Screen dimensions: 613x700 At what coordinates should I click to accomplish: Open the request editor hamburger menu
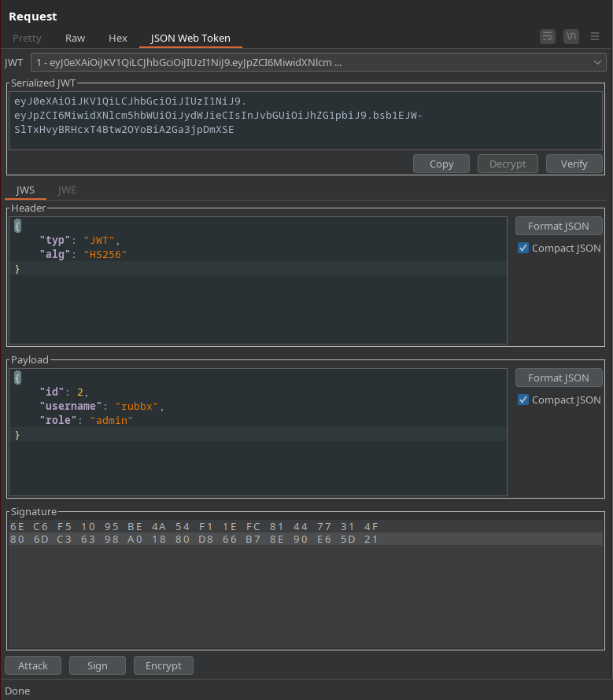[595, 37]
